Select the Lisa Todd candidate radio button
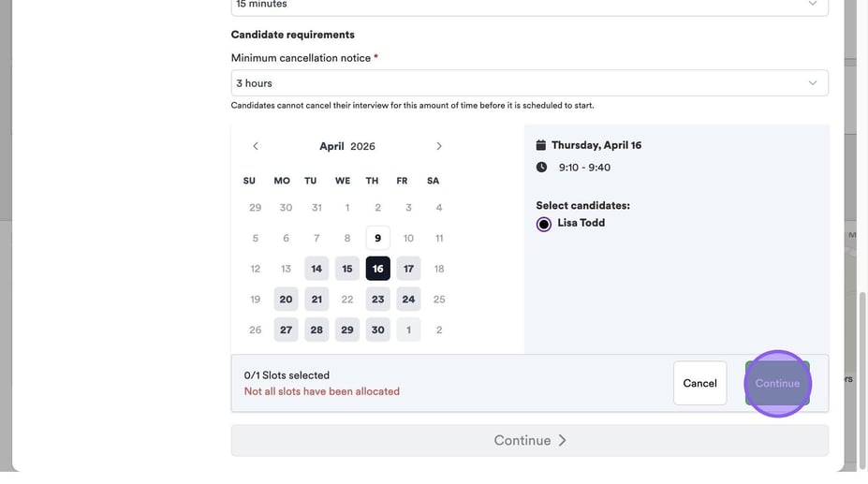 pyautogui.click(x=544, y=224)
